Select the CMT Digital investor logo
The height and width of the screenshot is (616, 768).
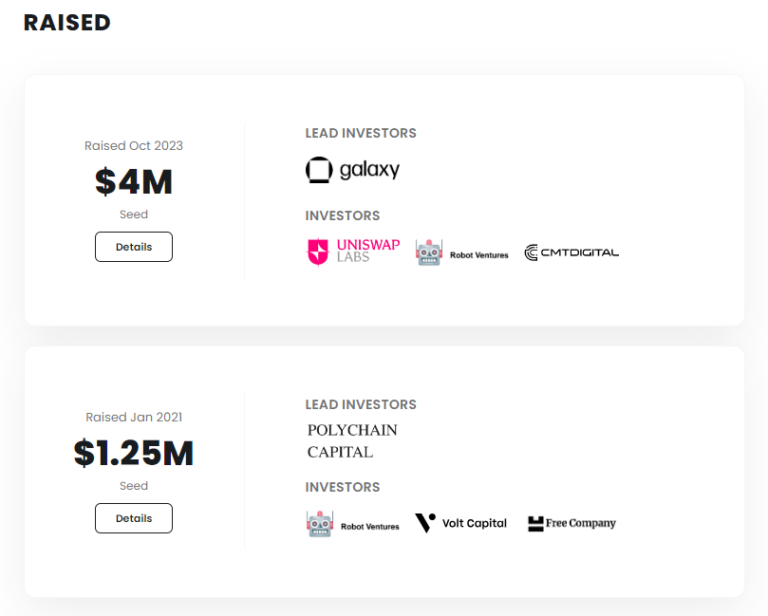(x=572, y=253)
